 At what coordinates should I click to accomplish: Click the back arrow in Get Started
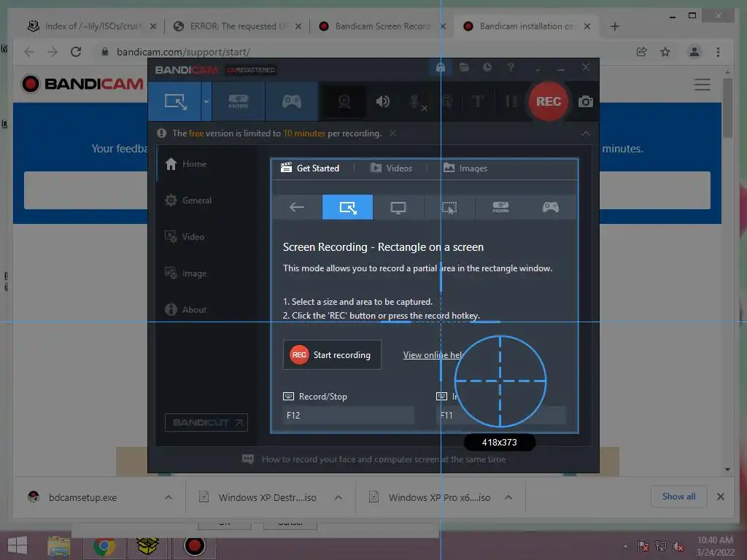297,207
